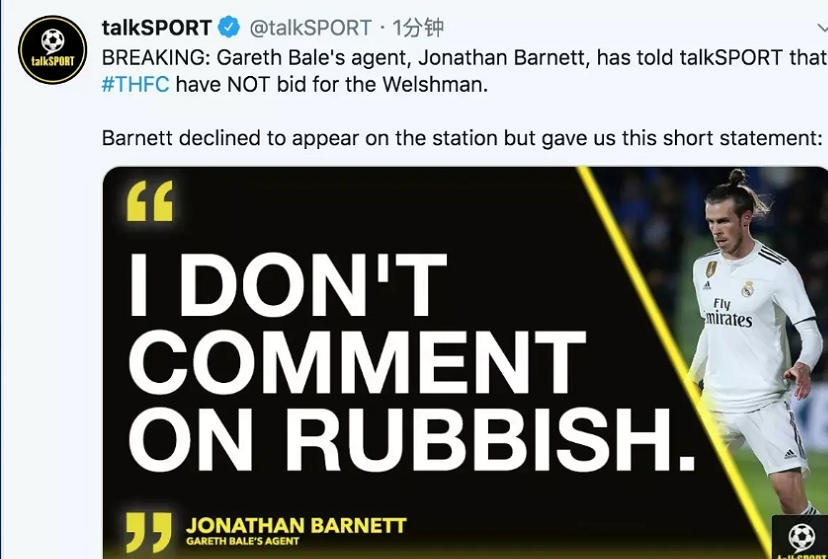Click the talkSPORT watermark logo in the image corner
This screenshot has height=559, width=828.
[x=800, y=538]
